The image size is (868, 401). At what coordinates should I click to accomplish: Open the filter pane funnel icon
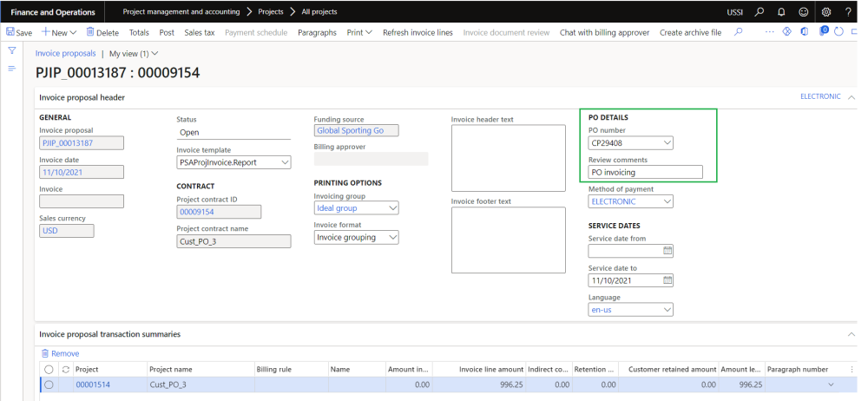coord(12,51)
